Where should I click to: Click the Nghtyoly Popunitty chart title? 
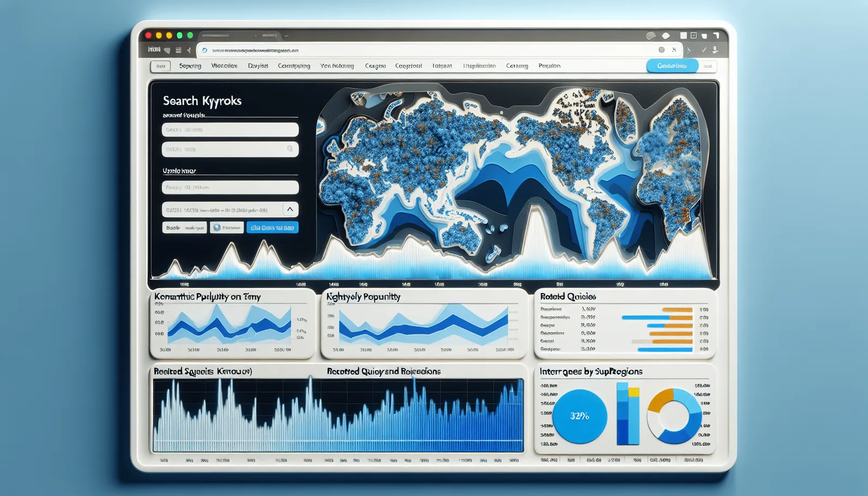[363, 297]
